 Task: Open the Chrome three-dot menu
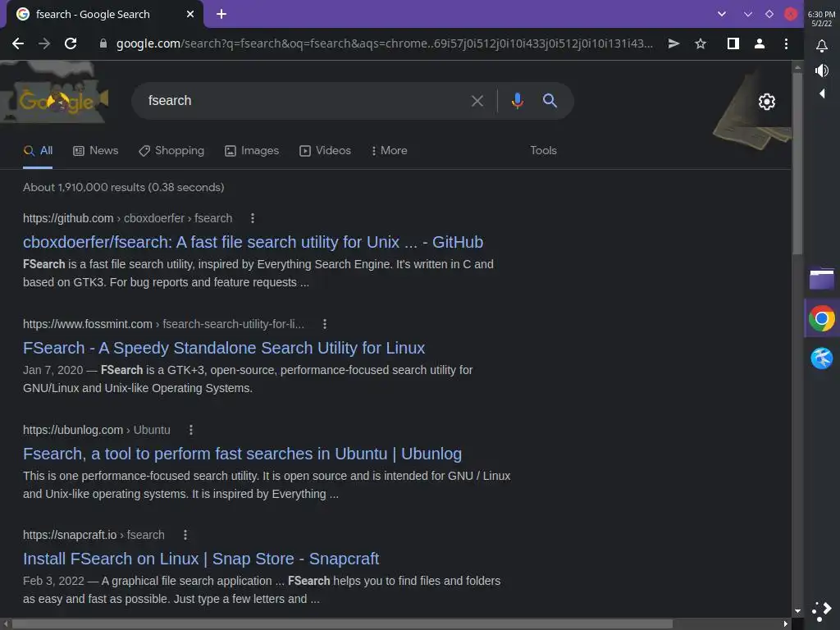[786, 43]
